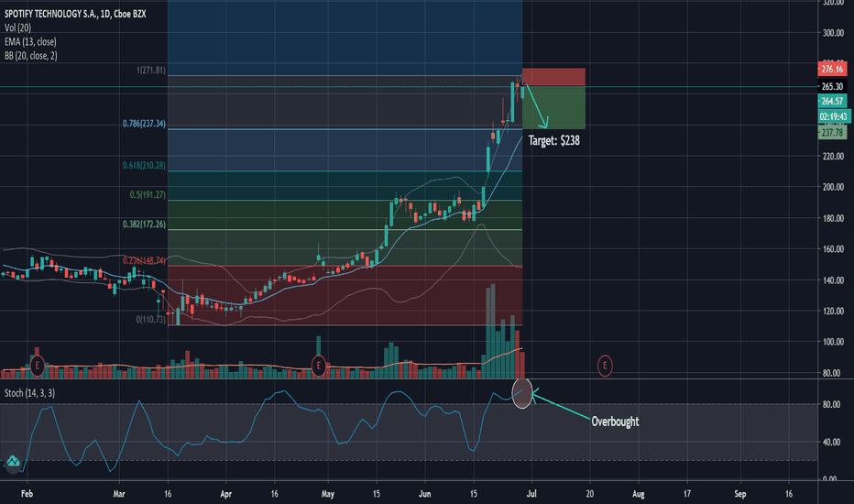Click the red 276.16 stop price label
Image resolution: width=854 pixels, height=504 pixels.
pos(832,70)
